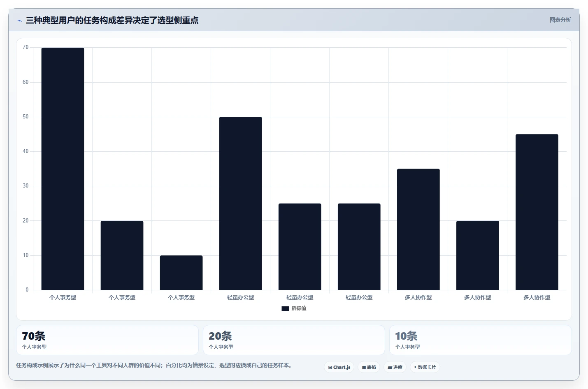Select the 数据卡片 chip
The width and height of the screenshot is (588, 389).
[x=425, y=367]
